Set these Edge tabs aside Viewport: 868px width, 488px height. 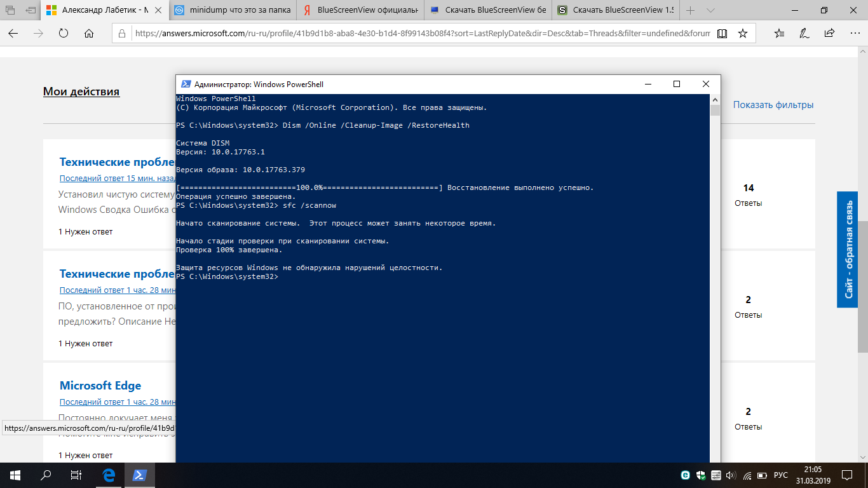31,10
